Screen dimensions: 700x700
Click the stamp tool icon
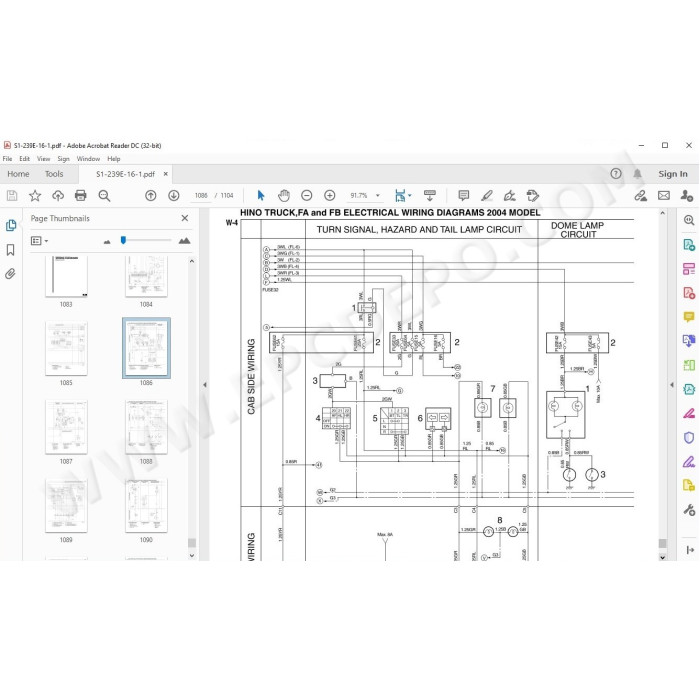pos(533,196)
